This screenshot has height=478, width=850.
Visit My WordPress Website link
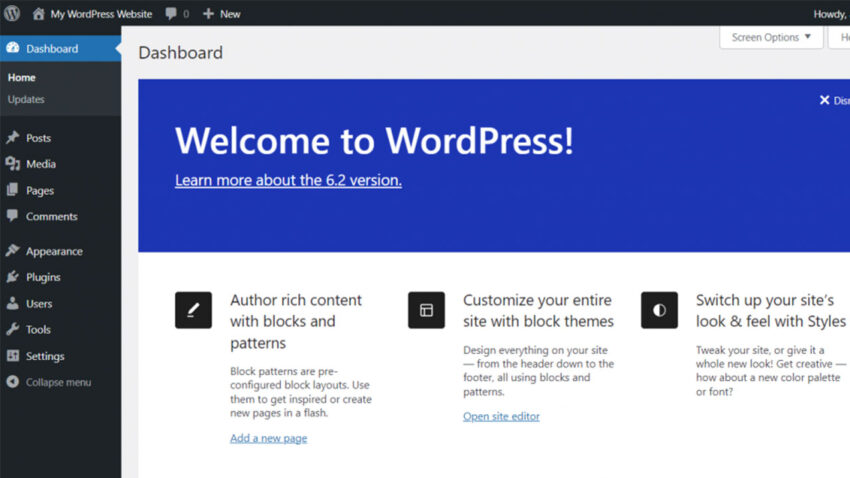(x=101, y=14)
